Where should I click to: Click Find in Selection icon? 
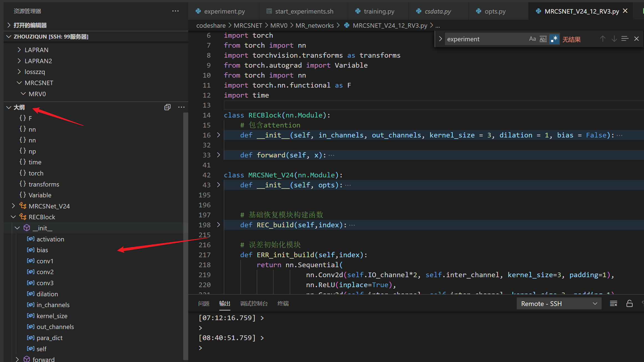click(625, 39)
